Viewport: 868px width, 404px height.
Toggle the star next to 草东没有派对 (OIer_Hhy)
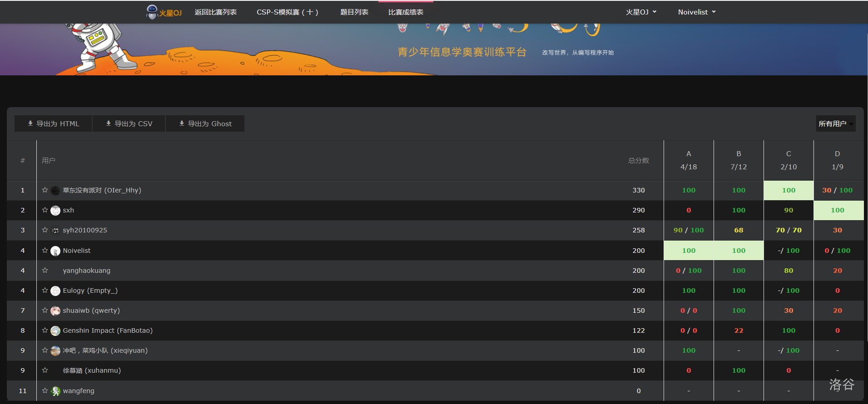pos(45,190)
